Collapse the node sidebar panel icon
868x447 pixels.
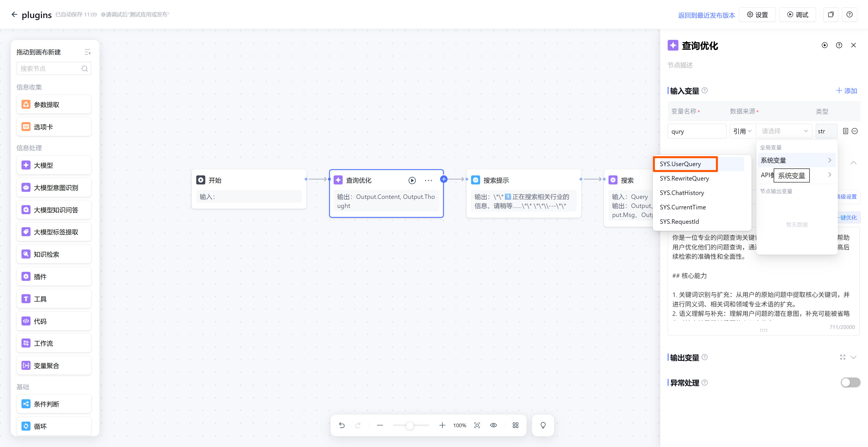pyautogui.click(x=87, y=52)
